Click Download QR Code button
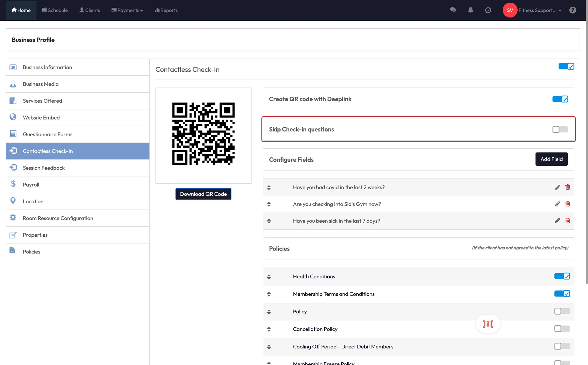The height and width of the screenshot is (365, 588). click(x=203, y=194)
